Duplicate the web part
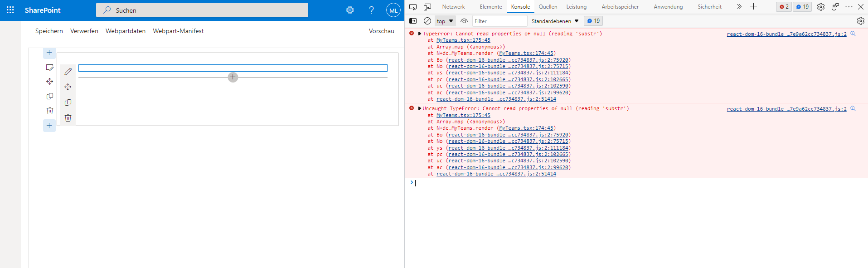This screenshot has width=868, height=268. click(x=68, y=102)
